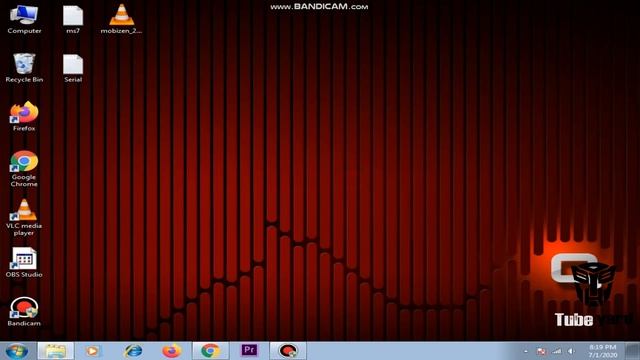Screen dimensions: 640x360
Task: Launch Internet Explorer from the taskbar
Action: click(x=133, y=351)
